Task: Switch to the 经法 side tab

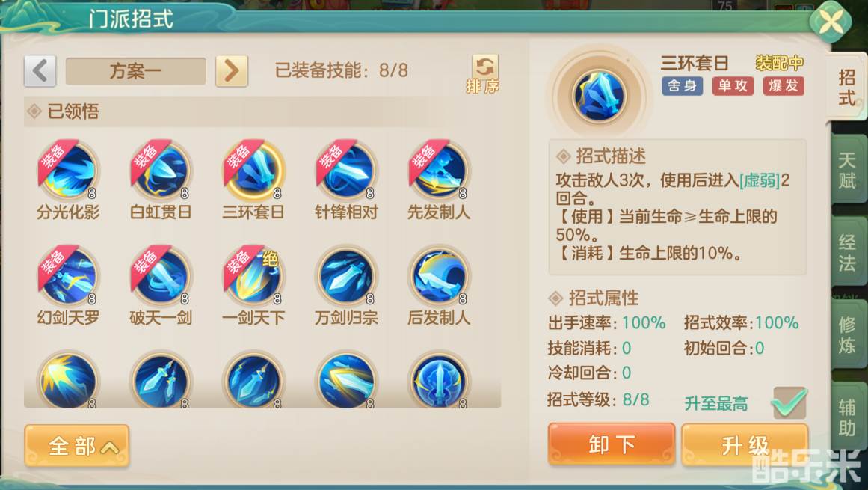Action: click(848, 252)
